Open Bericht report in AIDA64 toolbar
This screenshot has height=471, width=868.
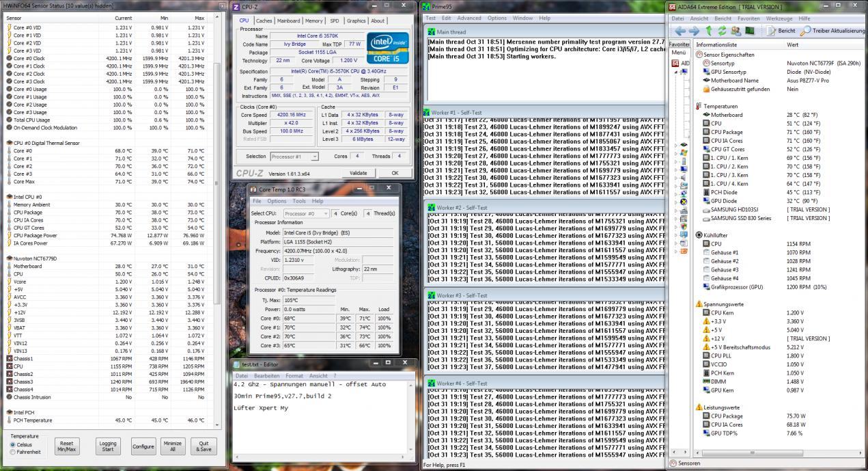[781, 31]
